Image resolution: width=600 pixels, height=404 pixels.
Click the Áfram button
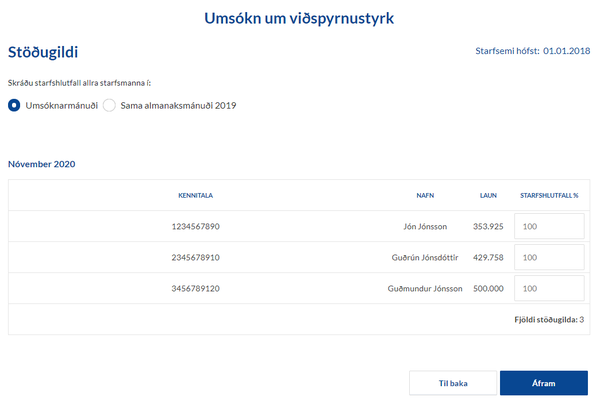tap(543, 383)
